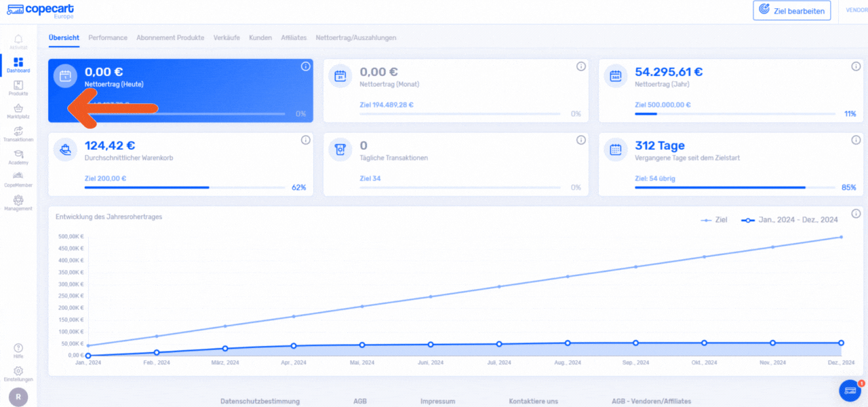Open the AGB - Vendoren/Affiliates link

651,402
